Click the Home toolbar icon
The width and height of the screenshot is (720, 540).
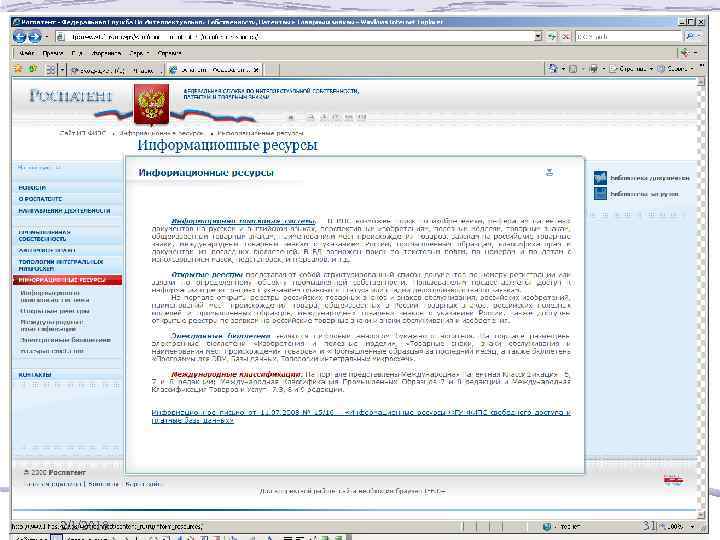point(553,69)
